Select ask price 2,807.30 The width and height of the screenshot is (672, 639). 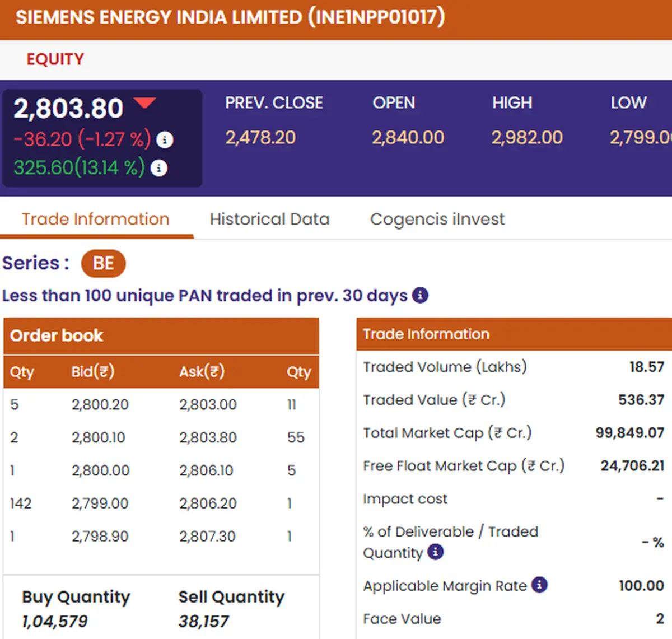[x=207, y=537]
